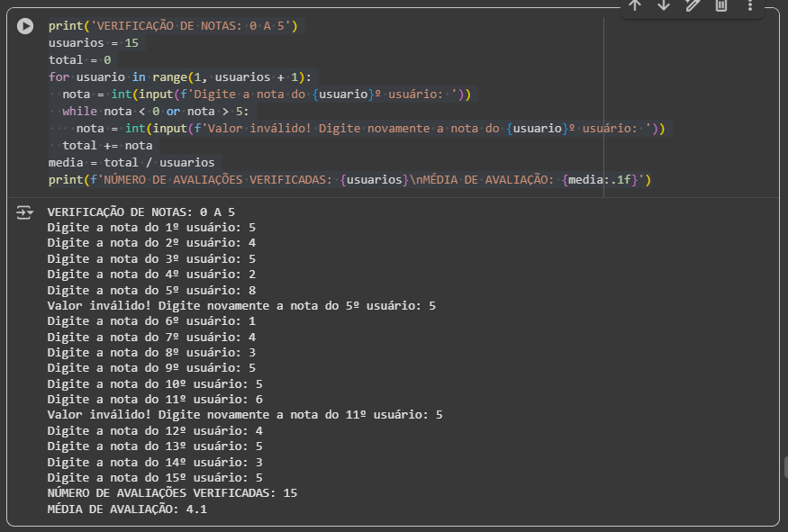Click the final print f-string code line
788x532 pixels.
click(x=349, y=179)
